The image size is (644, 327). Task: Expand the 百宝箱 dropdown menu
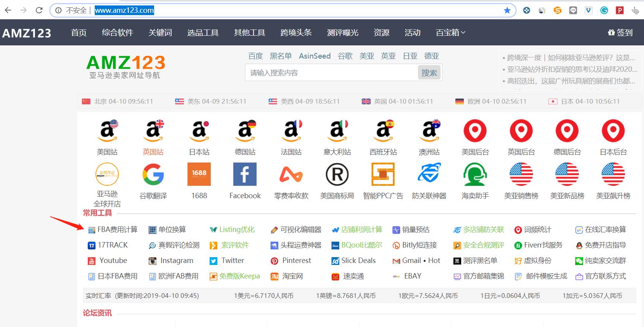(450, 33)
